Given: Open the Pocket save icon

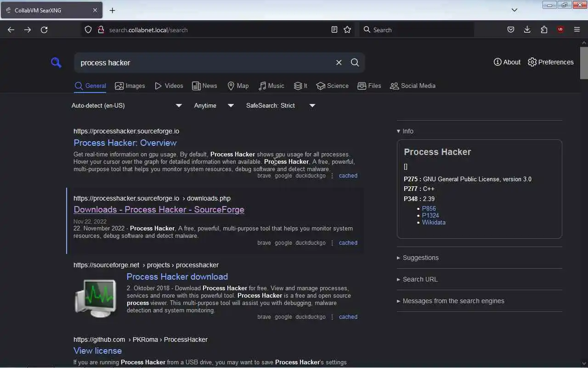Looking at the screenshot, I should pos(511,30).
